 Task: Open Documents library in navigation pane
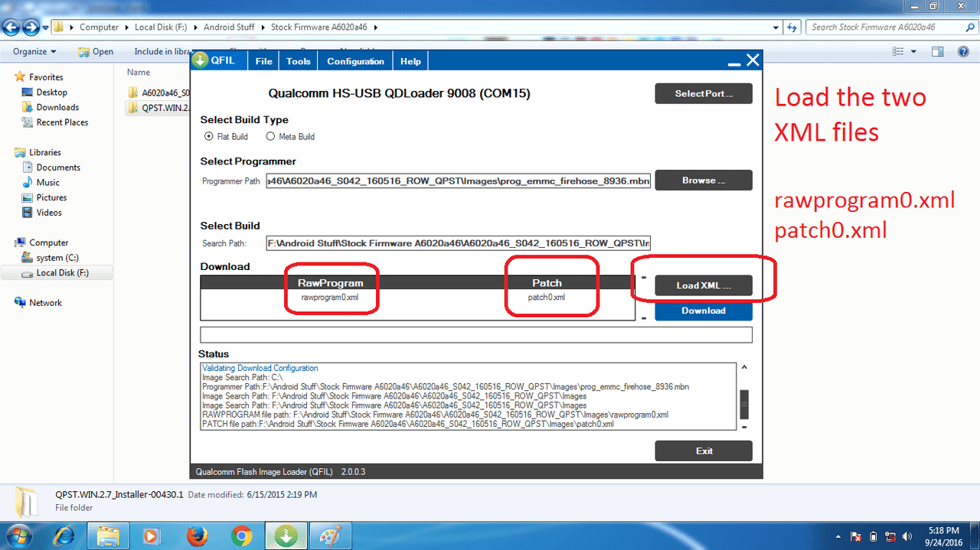pyautogui.click(x=58, y=168)
